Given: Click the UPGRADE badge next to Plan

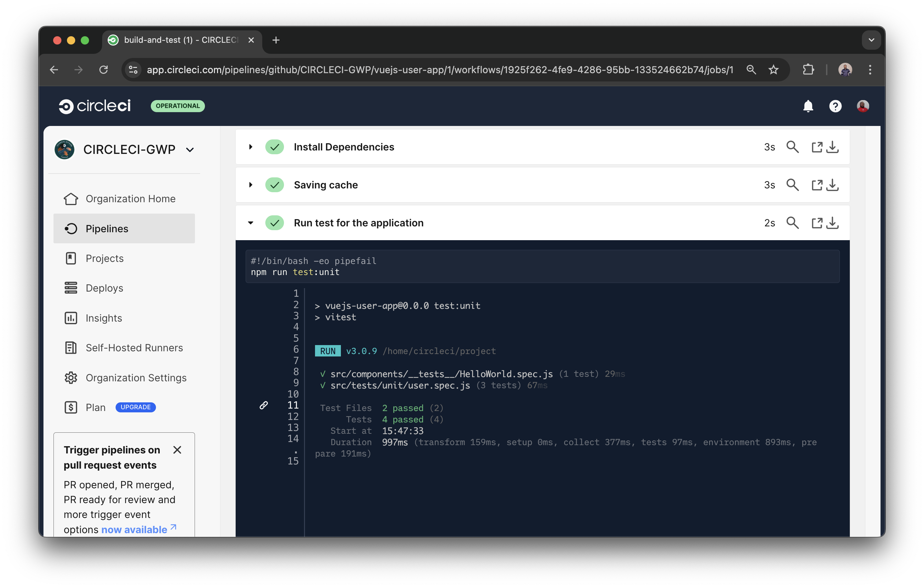Looking at the screenshot, I should click(x=135, y=407).
